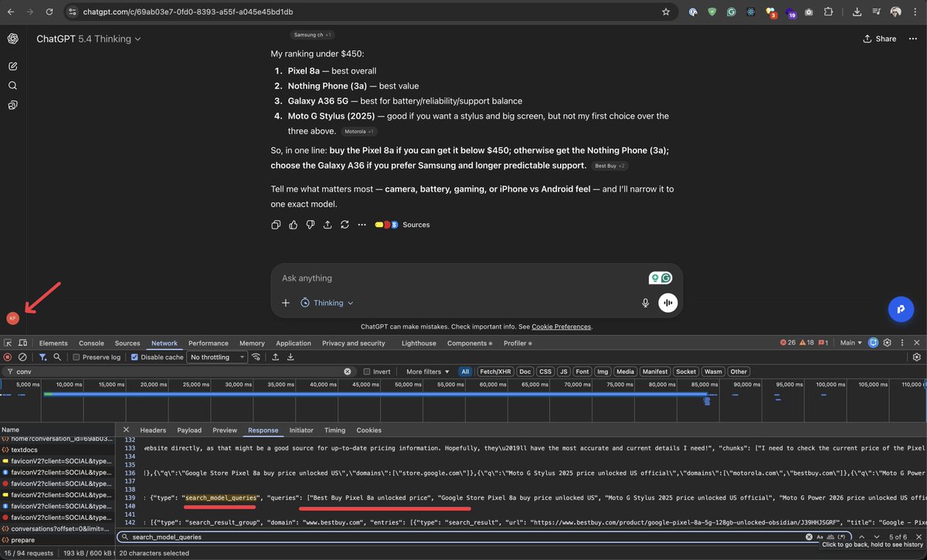Screen dimensions: 927x560
Task: Start voice mode with the waveform button
Action: (x=667, y=303)
